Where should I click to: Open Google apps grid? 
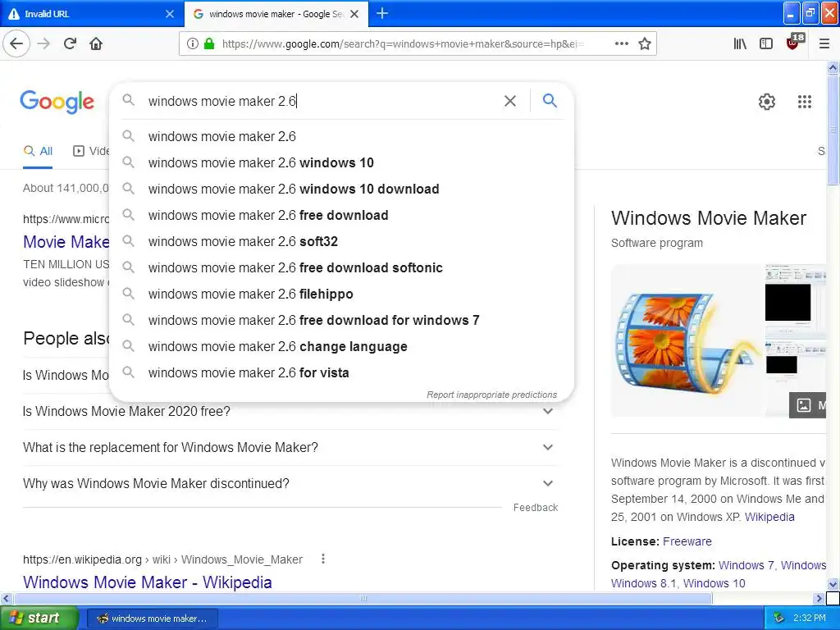point(804,101)
